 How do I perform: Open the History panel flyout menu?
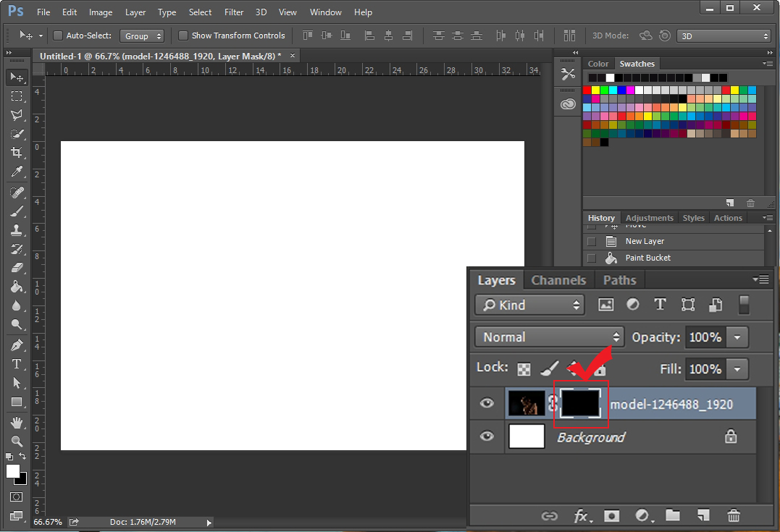click(x=768, y=217)
